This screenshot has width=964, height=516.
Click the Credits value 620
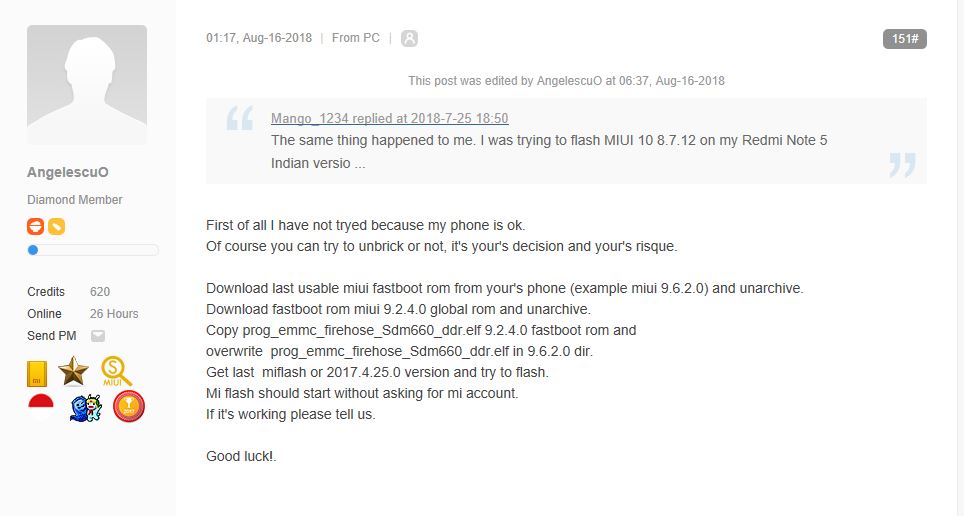click(100, 292)
